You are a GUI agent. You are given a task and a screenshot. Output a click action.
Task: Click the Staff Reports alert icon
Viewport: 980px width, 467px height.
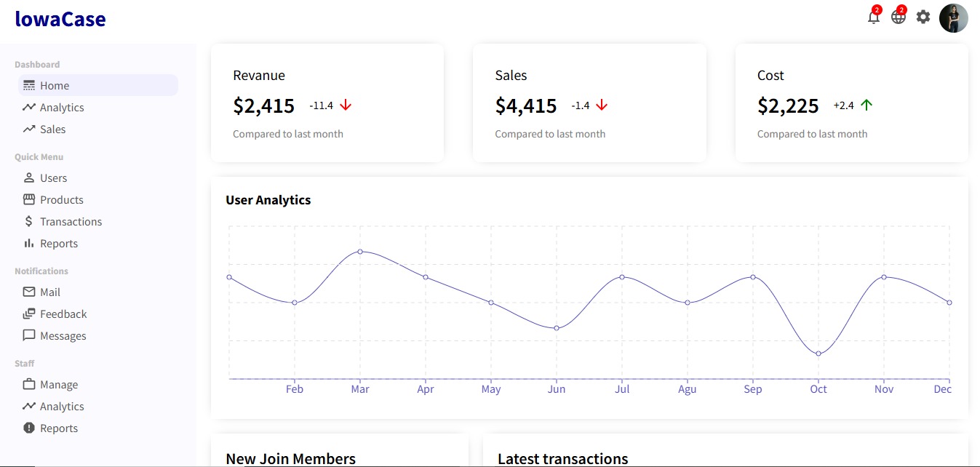[29, 428]
